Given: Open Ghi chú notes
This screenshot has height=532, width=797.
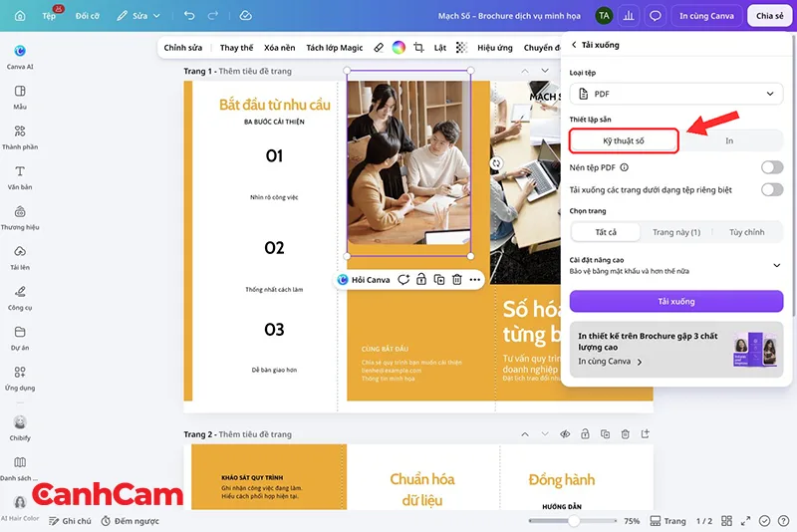Looking at the screenshot, I should point(70,521).
